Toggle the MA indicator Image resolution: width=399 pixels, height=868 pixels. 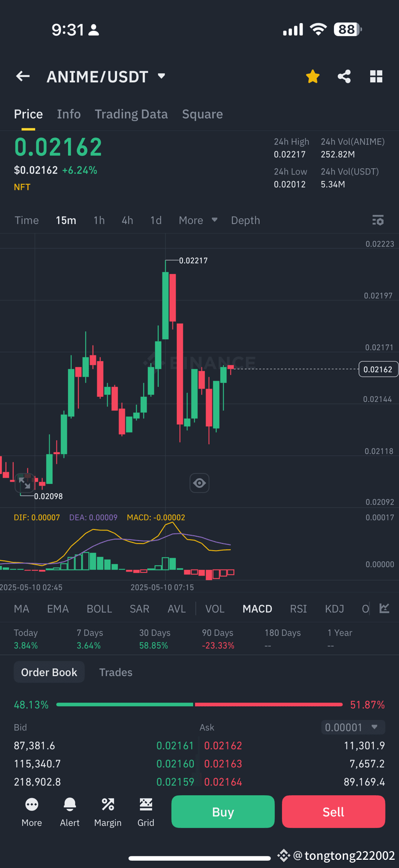22,609
